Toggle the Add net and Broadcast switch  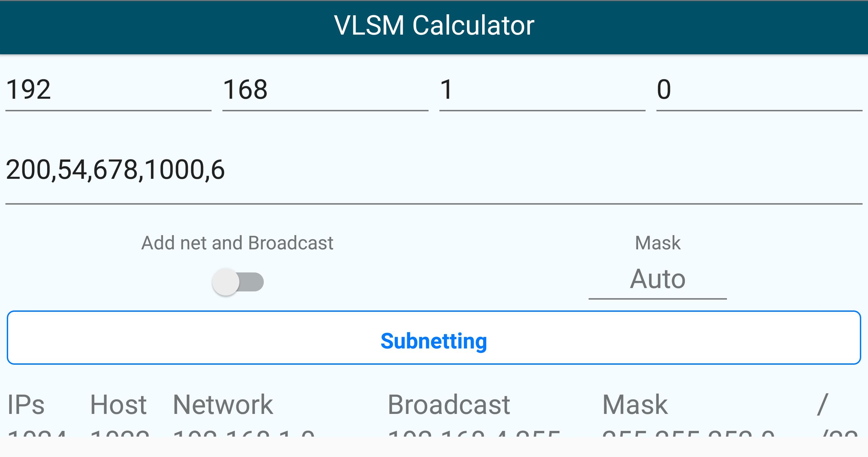[x=237, y=281]
